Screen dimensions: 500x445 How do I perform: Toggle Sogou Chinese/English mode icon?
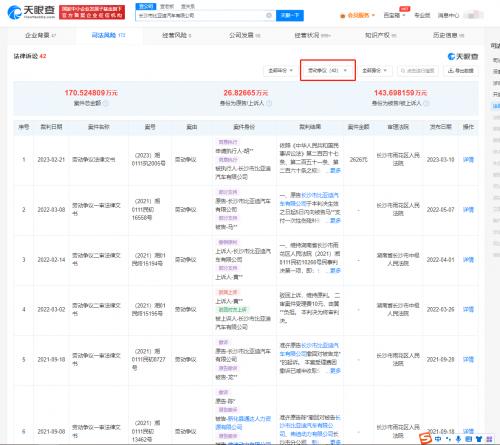[438, 439]
